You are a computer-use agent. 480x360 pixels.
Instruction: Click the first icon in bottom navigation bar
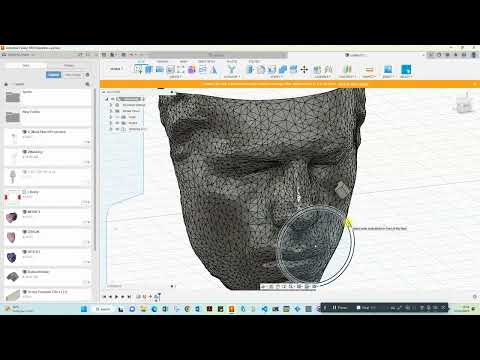(264, 286)
